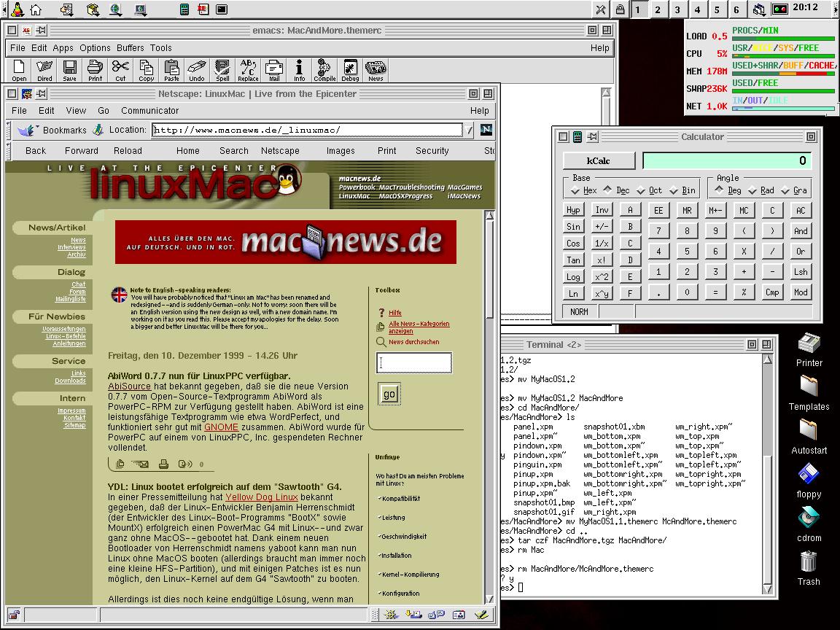Open Navigator from Netscape component bar
Viewport: 840px width, 630px height.
(391, 615)
